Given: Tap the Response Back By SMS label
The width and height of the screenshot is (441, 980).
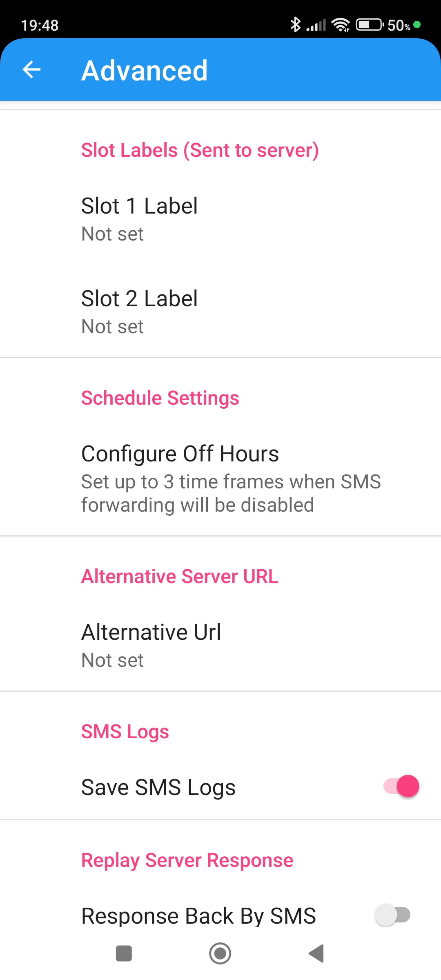Looking at the screenshot, I should (198, 915).
